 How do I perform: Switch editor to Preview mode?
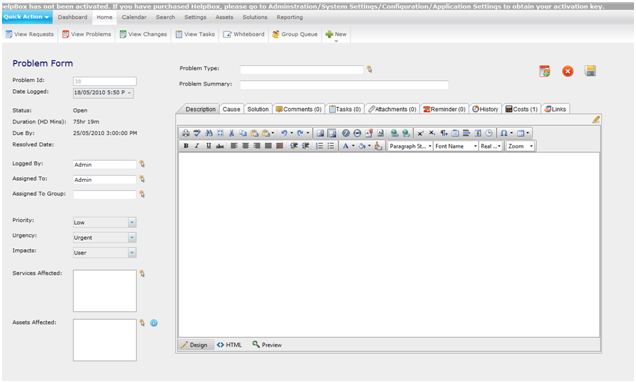(x=267, y=345)
